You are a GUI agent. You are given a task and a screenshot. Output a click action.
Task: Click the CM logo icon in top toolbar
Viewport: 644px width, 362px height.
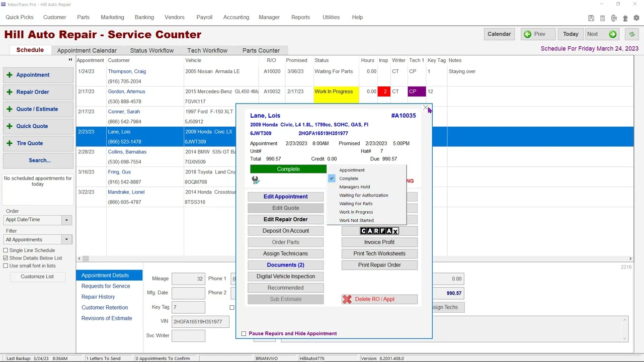pos(614,18)
